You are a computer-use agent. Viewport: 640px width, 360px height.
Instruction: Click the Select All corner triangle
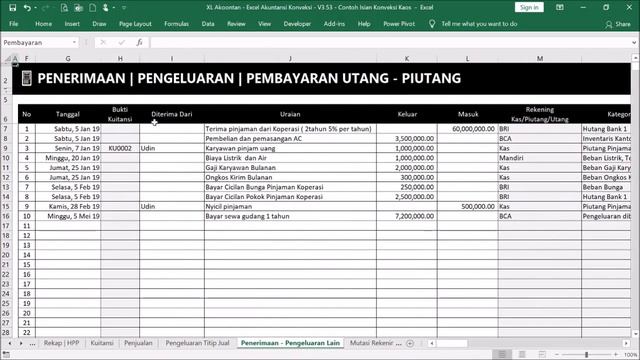coord(7,59)
